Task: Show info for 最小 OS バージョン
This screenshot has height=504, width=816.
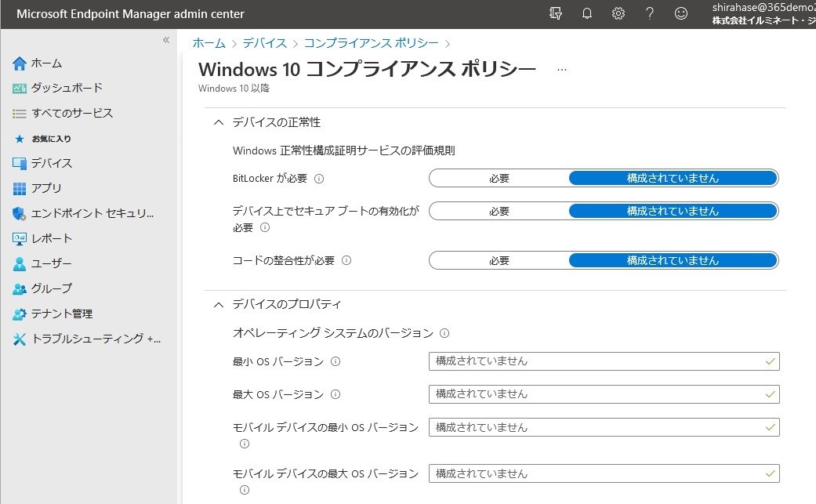Action: (335, 361)
